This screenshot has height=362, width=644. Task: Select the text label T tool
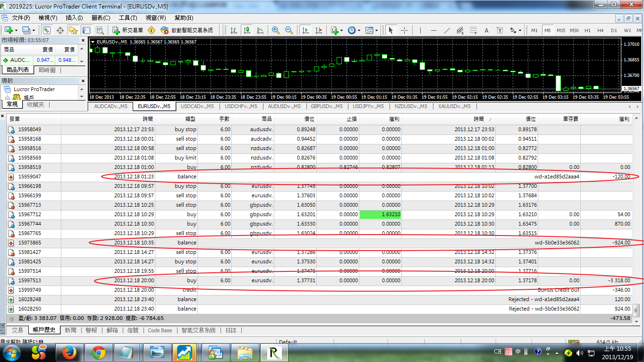pyautogui.click(x=500, y=30)
